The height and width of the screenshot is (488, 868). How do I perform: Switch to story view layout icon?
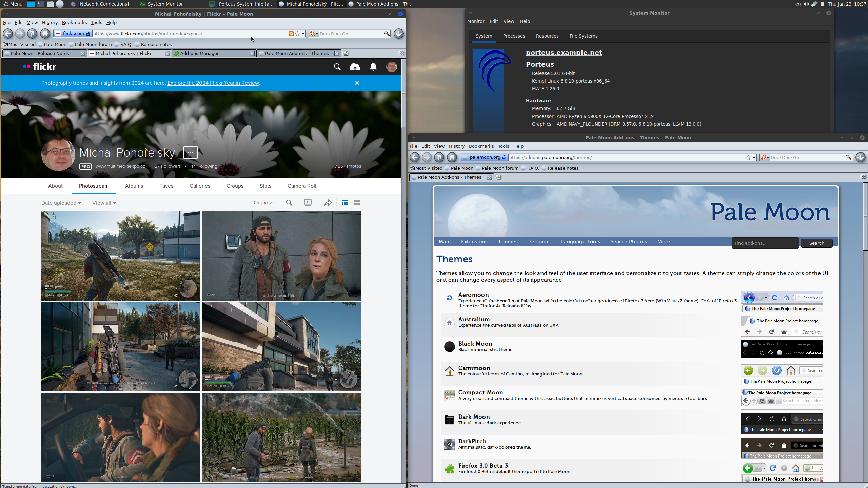click(357, 203)
